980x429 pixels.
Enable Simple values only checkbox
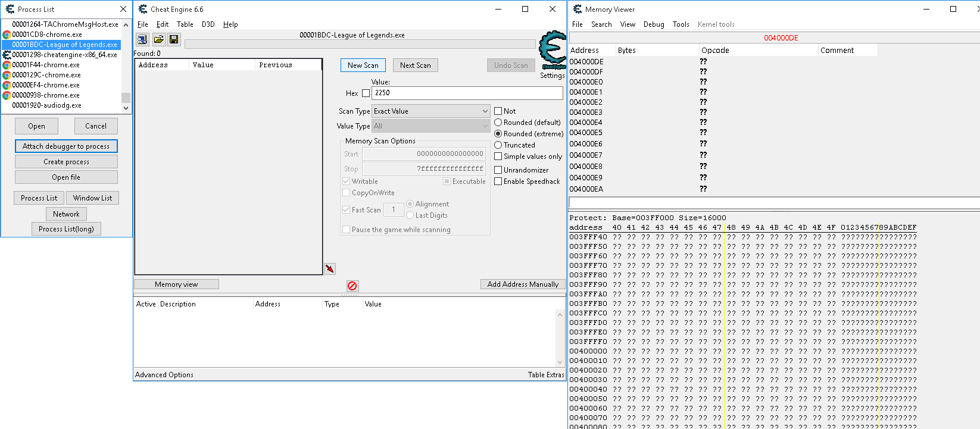point(498,156)
